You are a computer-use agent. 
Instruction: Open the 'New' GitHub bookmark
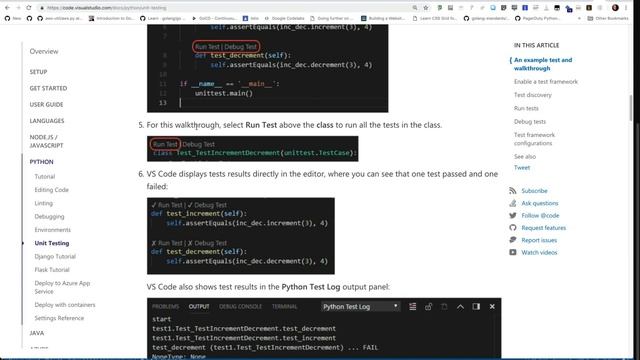point(13,18)
